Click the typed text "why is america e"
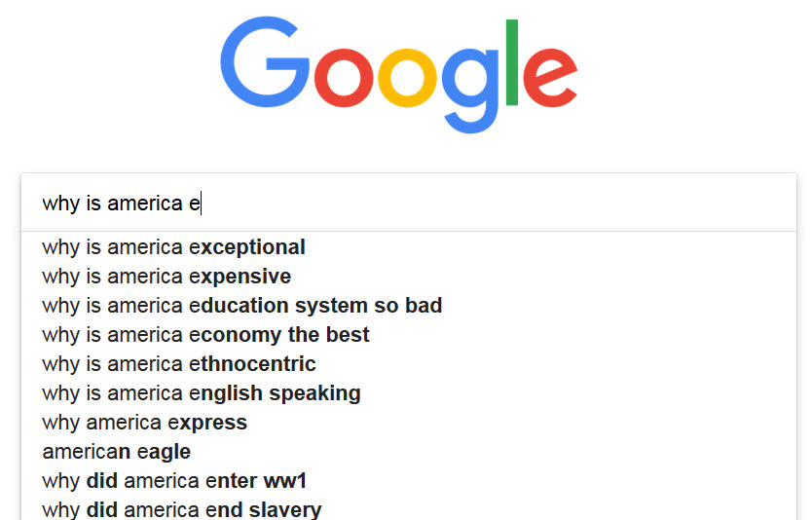This screenshot has height=520, width=812. pos(121,203)
